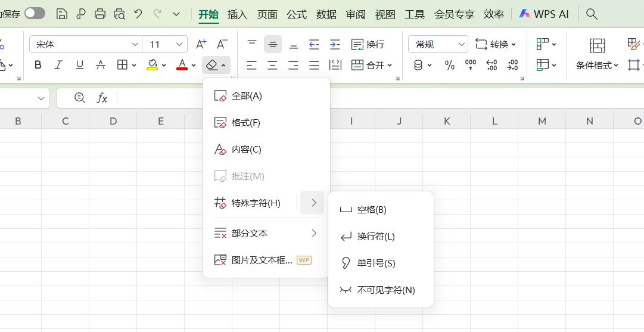Click in the formula bar input

pos(357,98)
